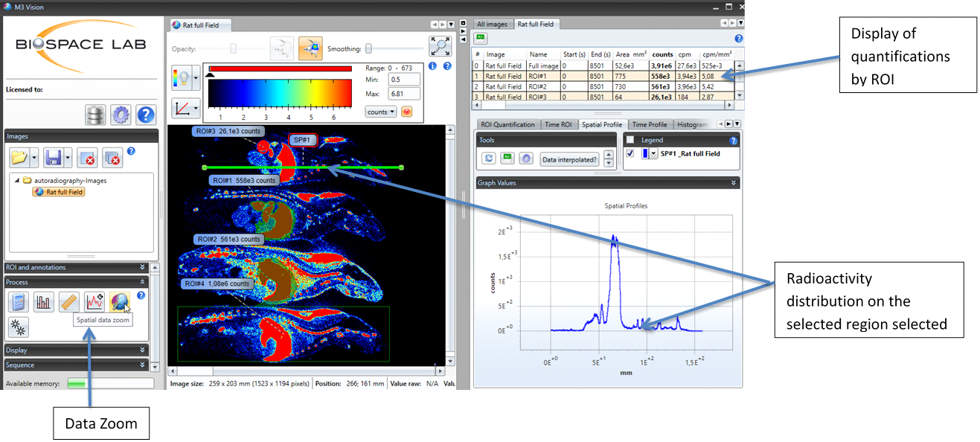Click the fit-to-window magnifier icon
The image size is (980, 442).
(x=440, y=47)
